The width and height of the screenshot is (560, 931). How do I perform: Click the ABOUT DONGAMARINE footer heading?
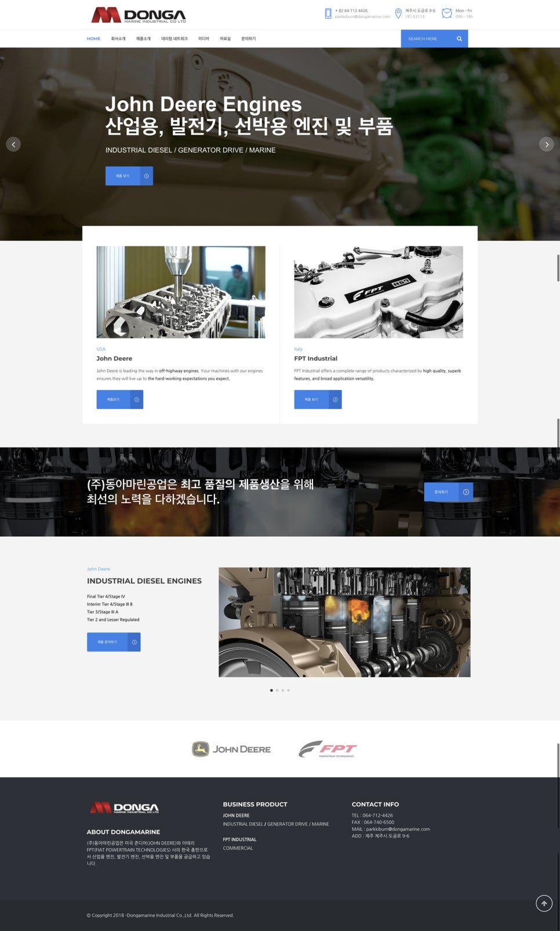pos(123,832)
